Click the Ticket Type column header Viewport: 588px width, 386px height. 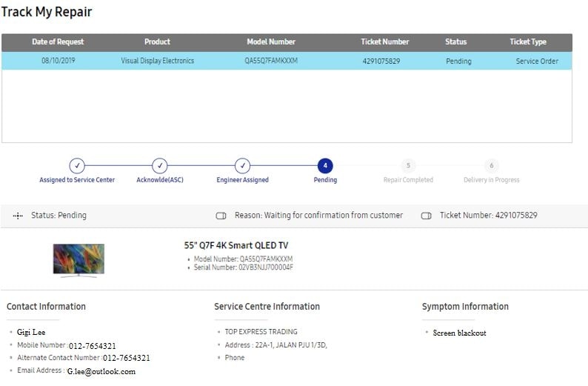pyautogui.click(x=528, y=41)
